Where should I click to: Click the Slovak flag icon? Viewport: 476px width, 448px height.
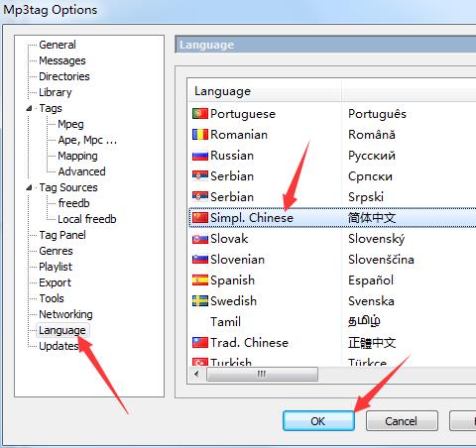click(x=200, y=239)
